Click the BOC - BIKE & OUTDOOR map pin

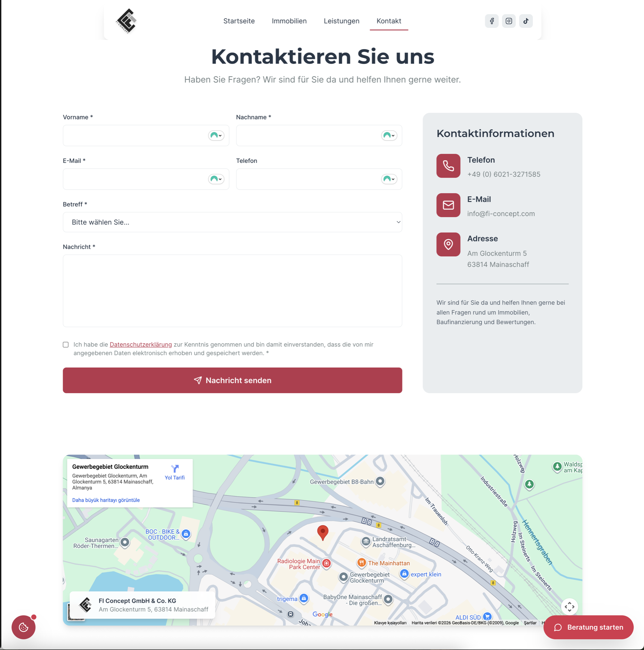pos(186,534)
